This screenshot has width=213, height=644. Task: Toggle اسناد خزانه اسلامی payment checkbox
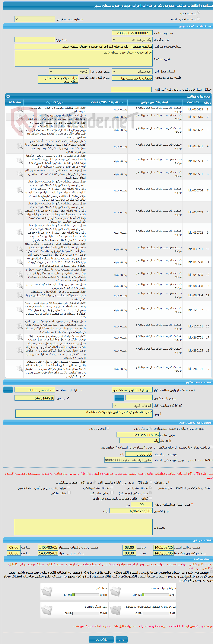[212, 447]
